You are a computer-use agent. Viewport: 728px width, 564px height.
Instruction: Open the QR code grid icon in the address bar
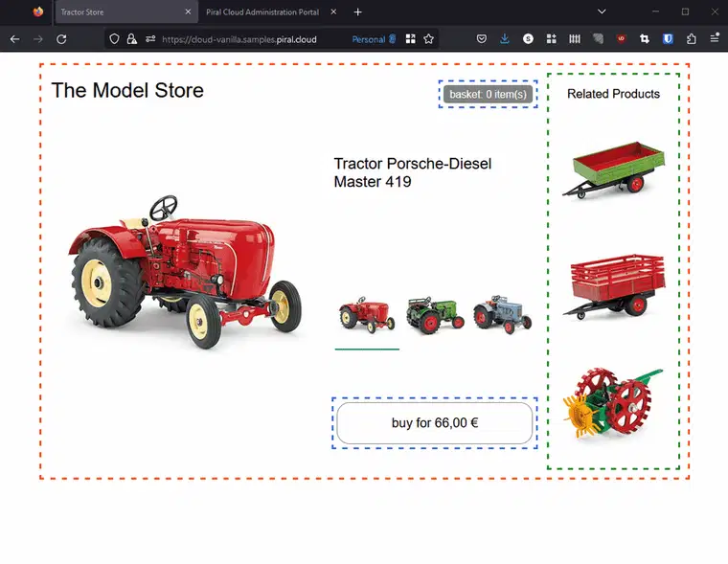[x=410, y=39]
